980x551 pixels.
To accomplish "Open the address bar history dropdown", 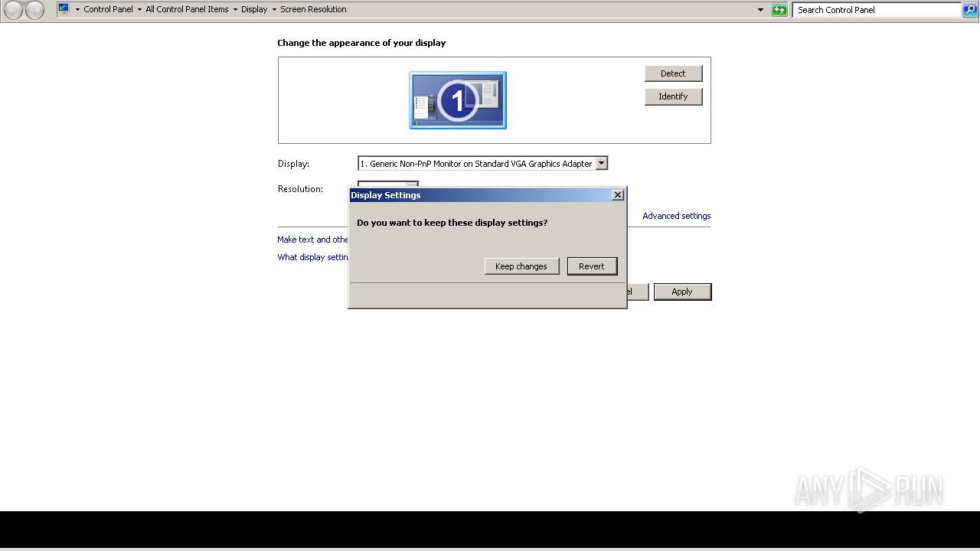I will [760, 10].
